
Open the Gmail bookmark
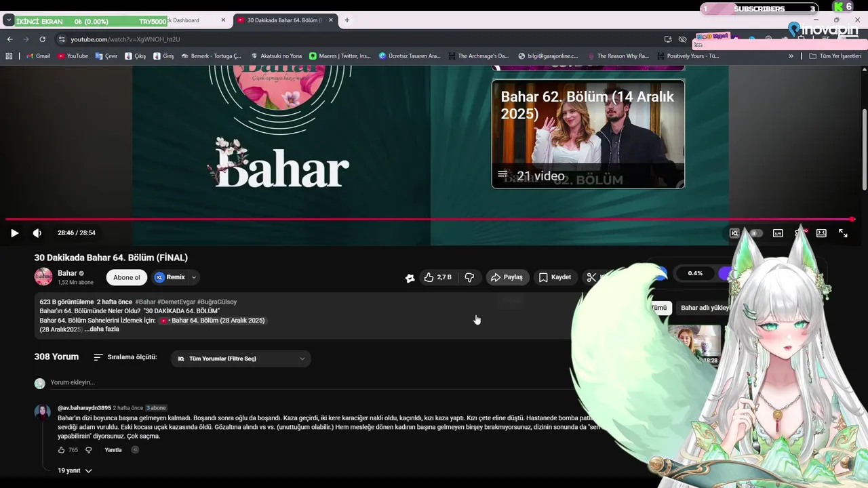(x=38, y=56)
